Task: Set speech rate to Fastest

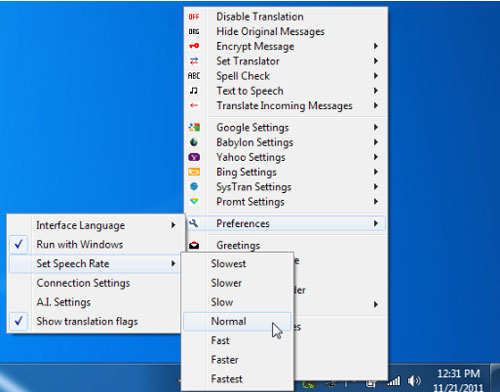Action: (237, 379)
